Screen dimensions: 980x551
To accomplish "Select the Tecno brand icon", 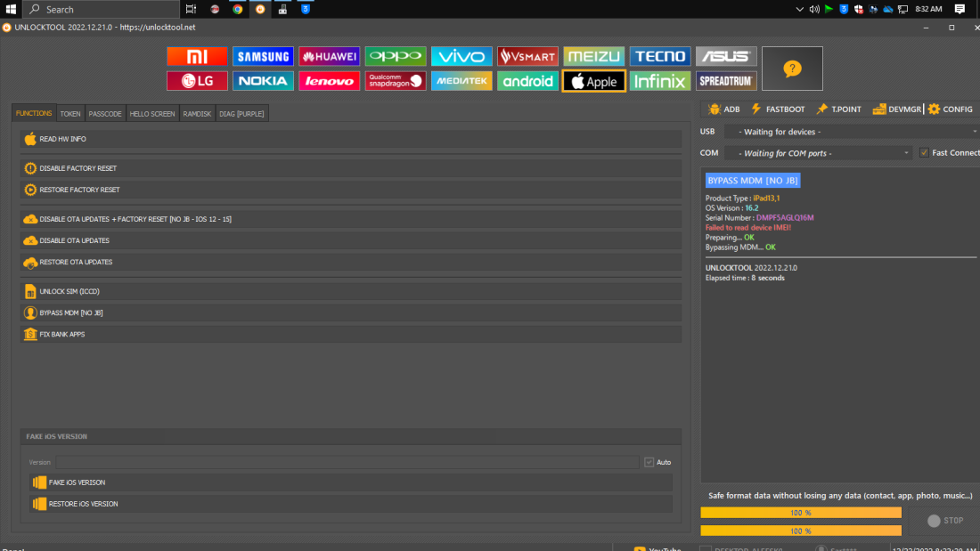I will coord(660,56).
